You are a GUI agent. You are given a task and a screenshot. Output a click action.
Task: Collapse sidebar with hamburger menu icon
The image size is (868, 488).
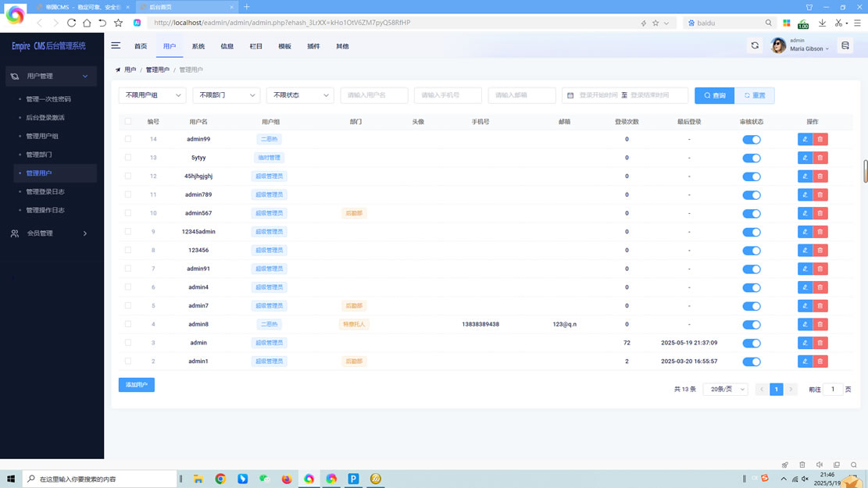116,46
